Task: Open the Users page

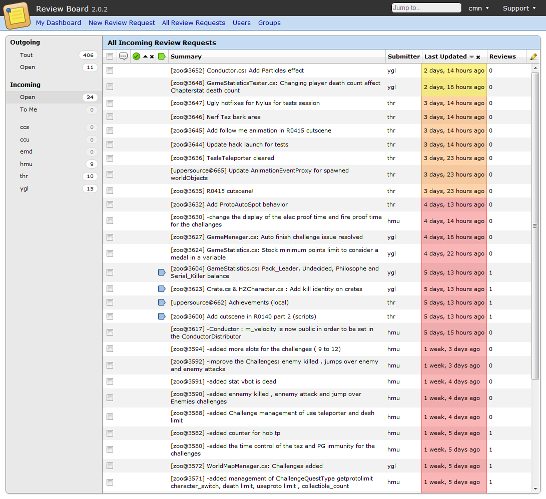Action: (241, 23)
